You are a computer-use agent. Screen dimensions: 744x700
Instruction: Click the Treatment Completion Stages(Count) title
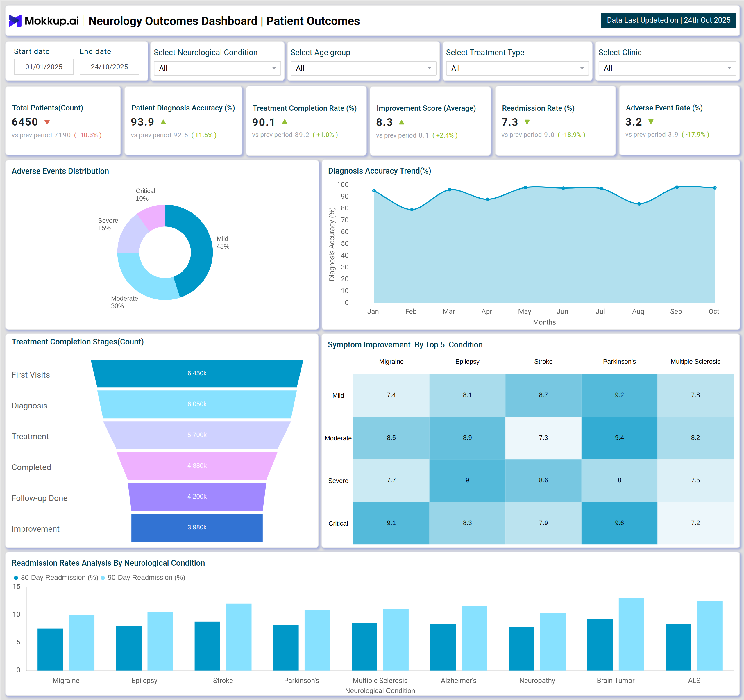coord(78,342)
